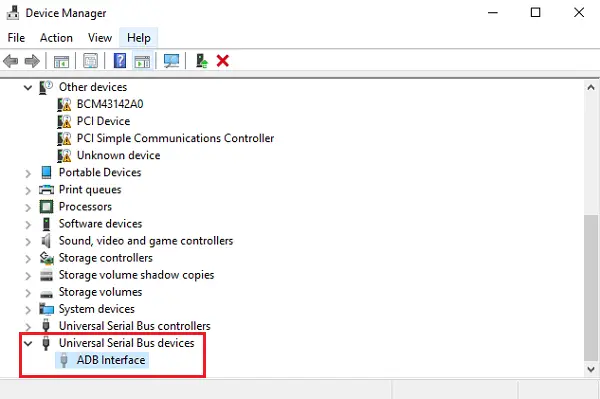Click the scrollbar down arrow
This screenshot has width=600, height=399.
point(591,370)
